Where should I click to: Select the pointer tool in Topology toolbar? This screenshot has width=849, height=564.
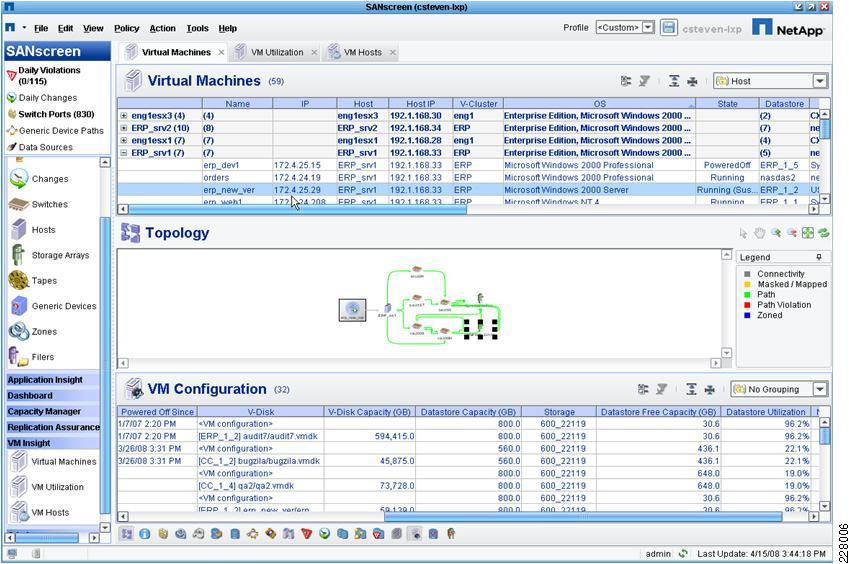(743, 233)
